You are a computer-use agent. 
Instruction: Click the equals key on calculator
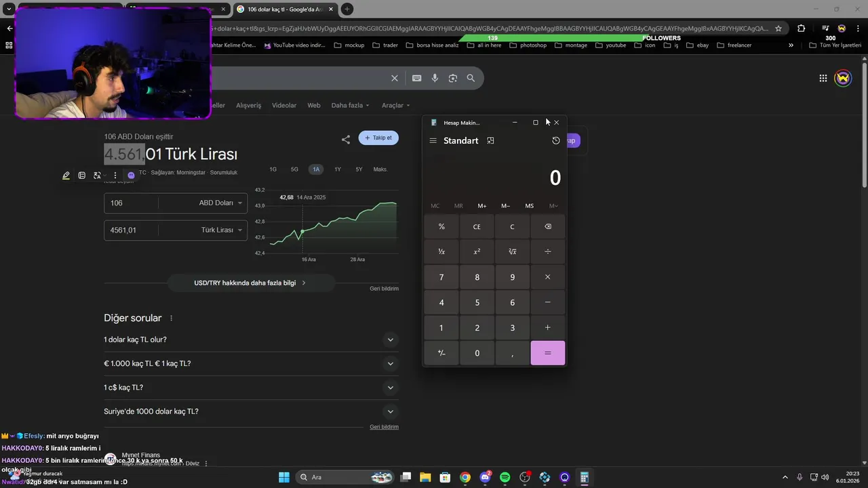548,353
